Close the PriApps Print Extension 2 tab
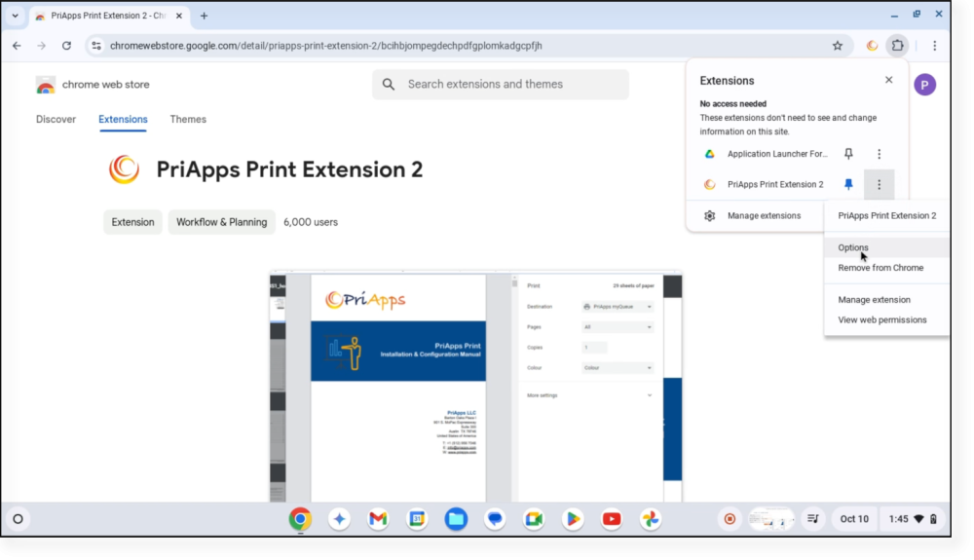The width and height of the screenshot is (974, 560). coord(179,16)
